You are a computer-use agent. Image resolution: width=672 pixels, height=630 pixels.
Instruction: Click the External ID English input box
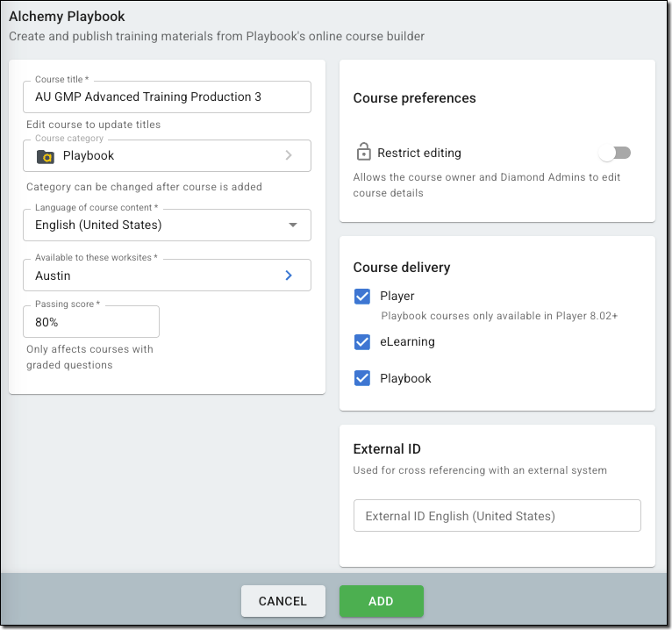coord(497,516)
